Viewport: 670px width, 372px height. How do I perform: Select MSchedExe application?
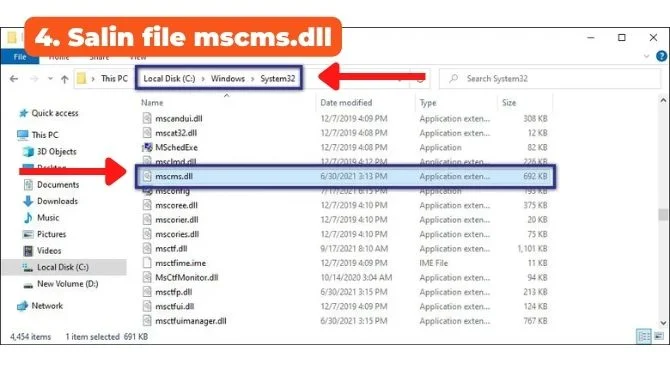click(176, 147)
